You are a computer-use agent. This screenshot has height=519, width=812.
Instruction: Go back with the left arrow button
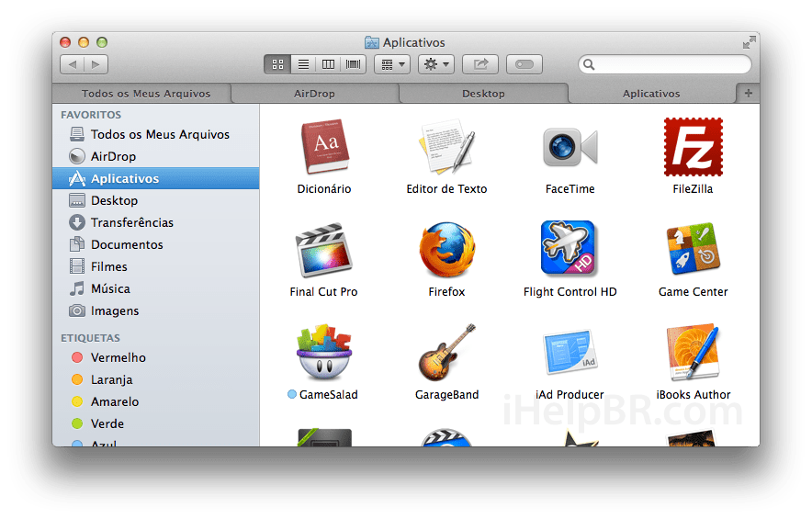tap(73, 64)
